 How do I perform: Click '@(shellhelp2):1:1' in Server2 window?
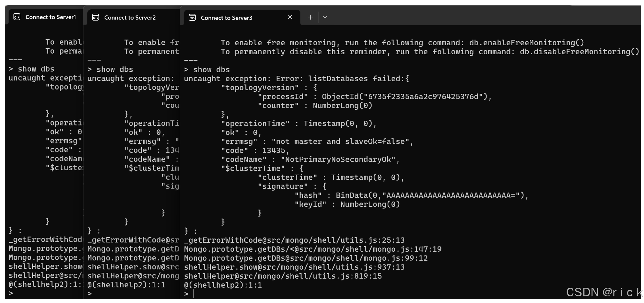[126, 285]
